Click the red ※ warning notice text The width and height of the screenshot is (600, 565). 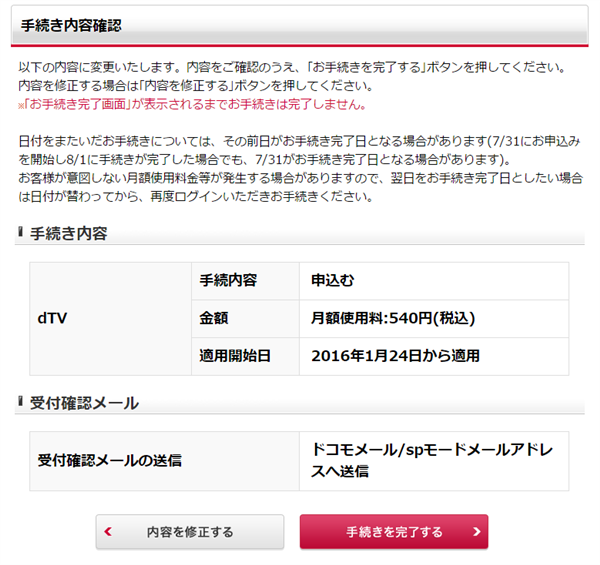(x=192, y=104)
